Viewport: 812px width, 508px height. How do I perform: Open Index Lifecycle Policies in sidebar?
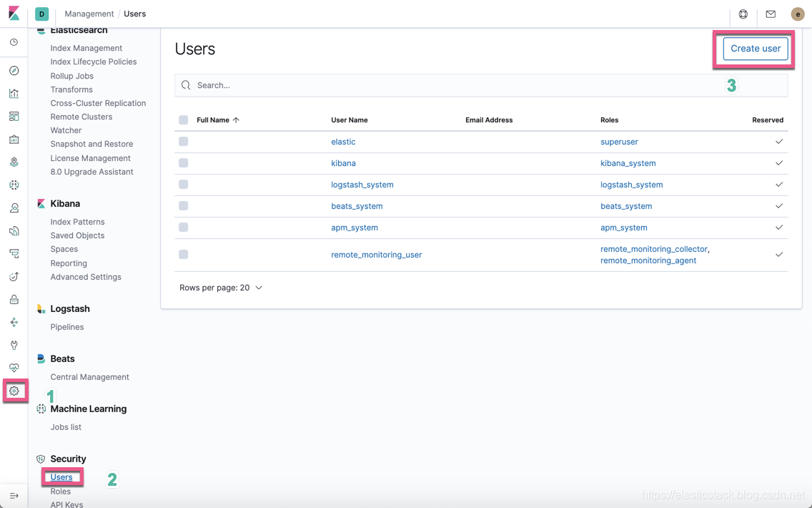[94, 62]
